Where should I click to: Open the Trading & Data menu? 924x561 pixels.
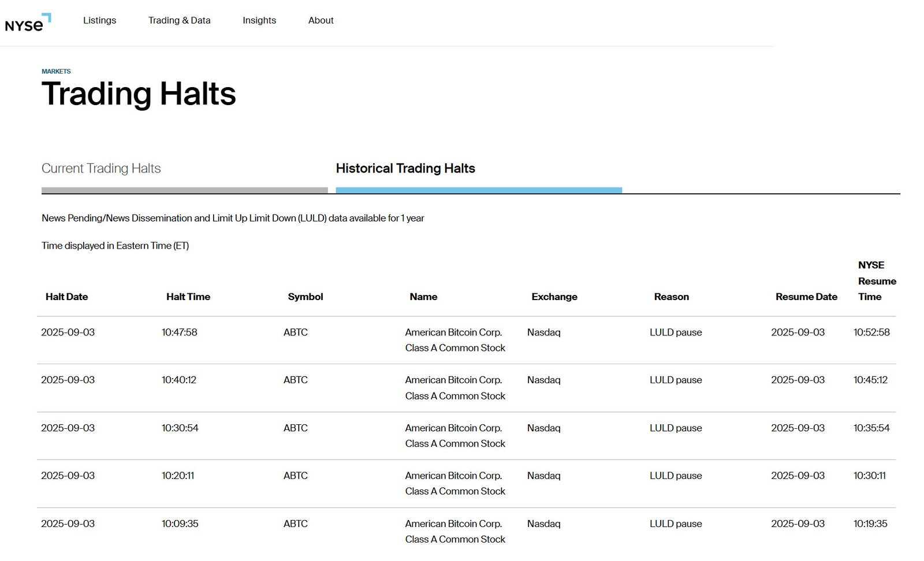[179, 20]
